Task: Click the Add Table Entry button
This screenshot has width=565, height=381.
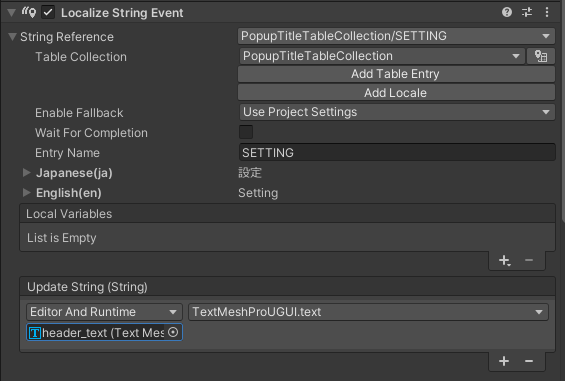Action: click(396, 74)
